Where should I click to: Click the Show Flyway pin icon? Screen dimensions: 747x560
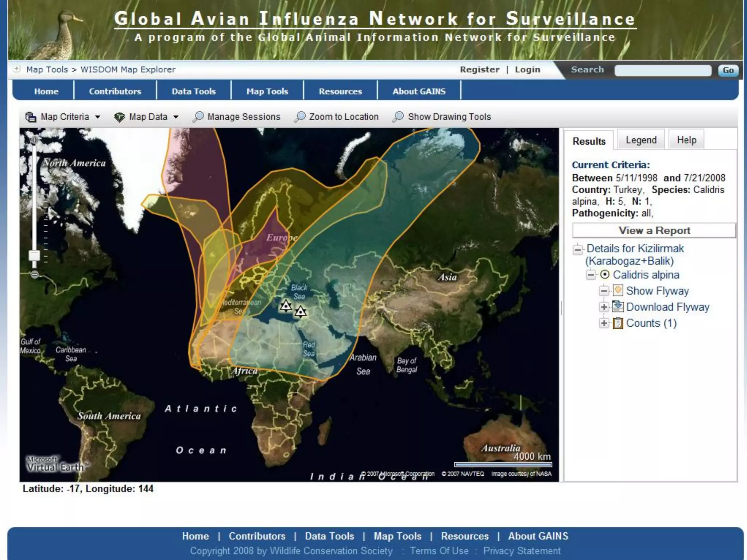tap(618, 291)
